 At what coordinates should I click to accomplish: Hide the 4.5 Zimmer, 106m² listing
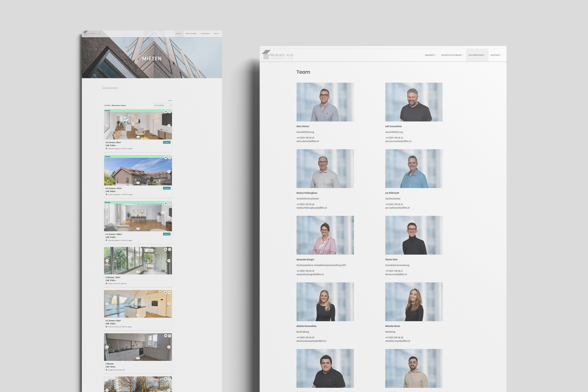pos(165,203)
